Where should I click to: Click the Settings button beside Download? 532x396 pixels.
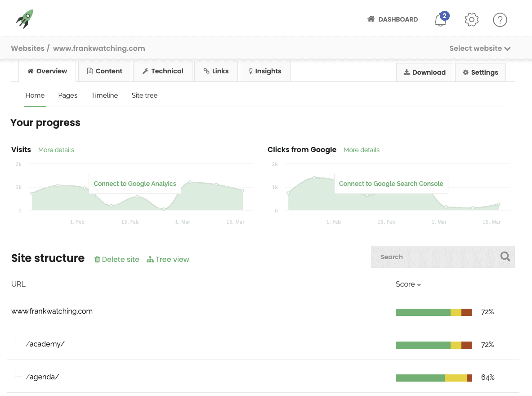(480, 72)
